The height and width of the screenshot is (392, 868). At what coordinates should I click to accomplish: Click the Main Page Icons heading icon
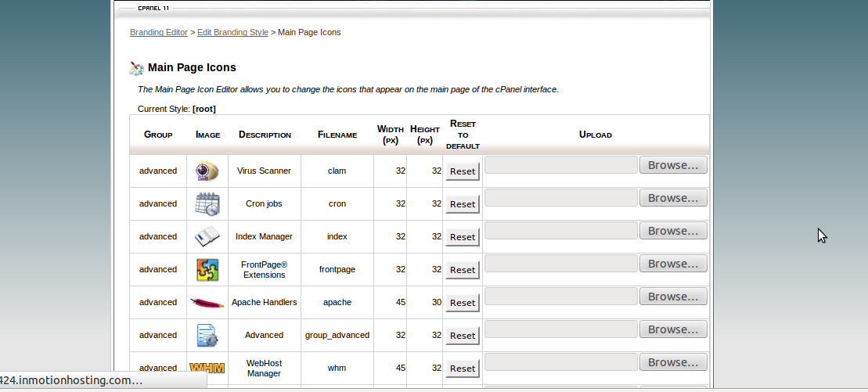[137, 68]
